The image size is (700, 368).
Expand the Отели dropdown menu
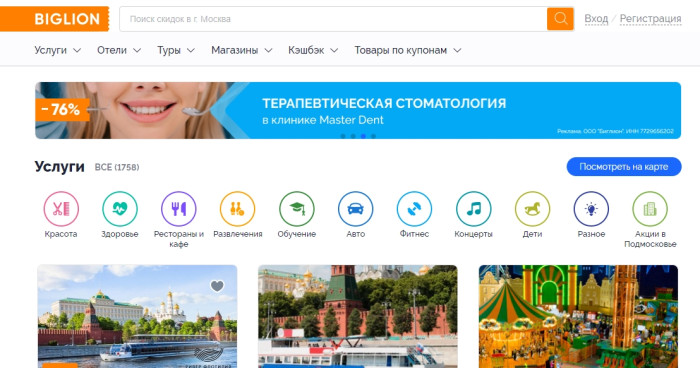tap(119, 50)
